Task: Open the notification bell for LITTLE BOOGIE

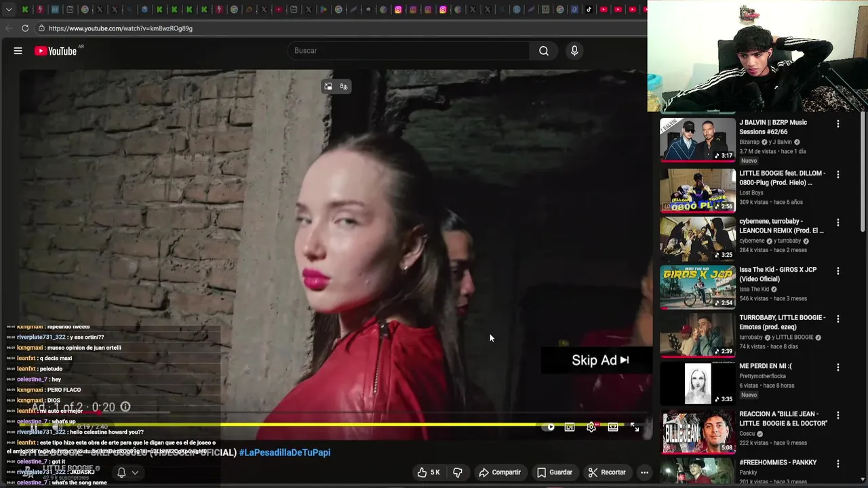Action: (x=121, y=472)
